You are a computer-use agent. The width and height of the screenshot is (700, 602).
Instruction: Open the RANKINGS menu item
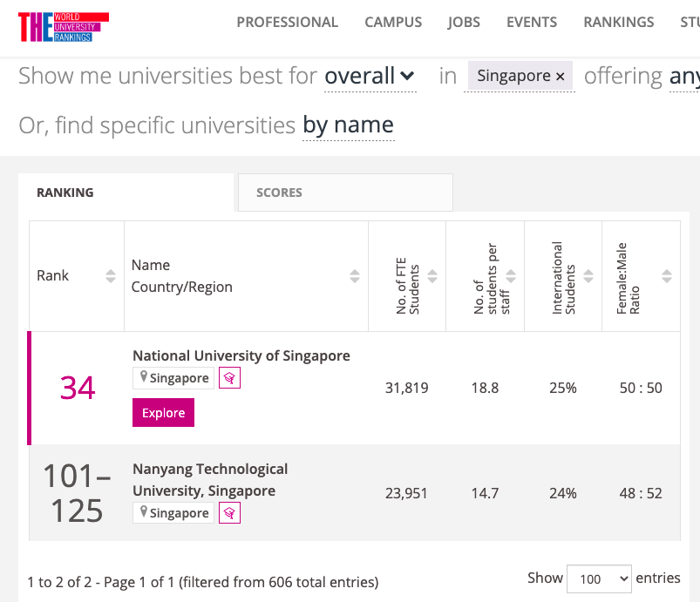click(619, 22)
